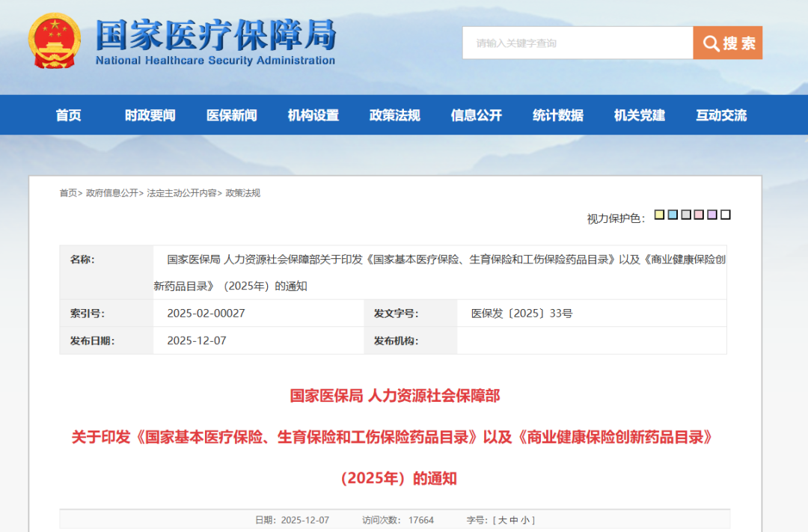Reset to white background color swatch
The width and height of the screenshot is (808, 532).
[x=726, y=215]
